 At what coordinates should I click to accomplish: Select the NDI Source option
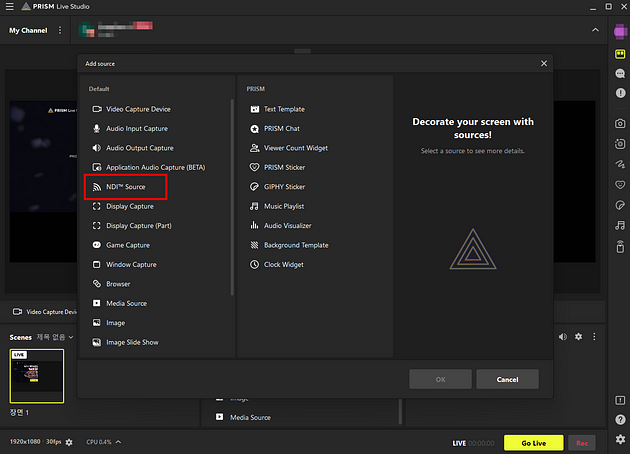[x=125, y=187]
